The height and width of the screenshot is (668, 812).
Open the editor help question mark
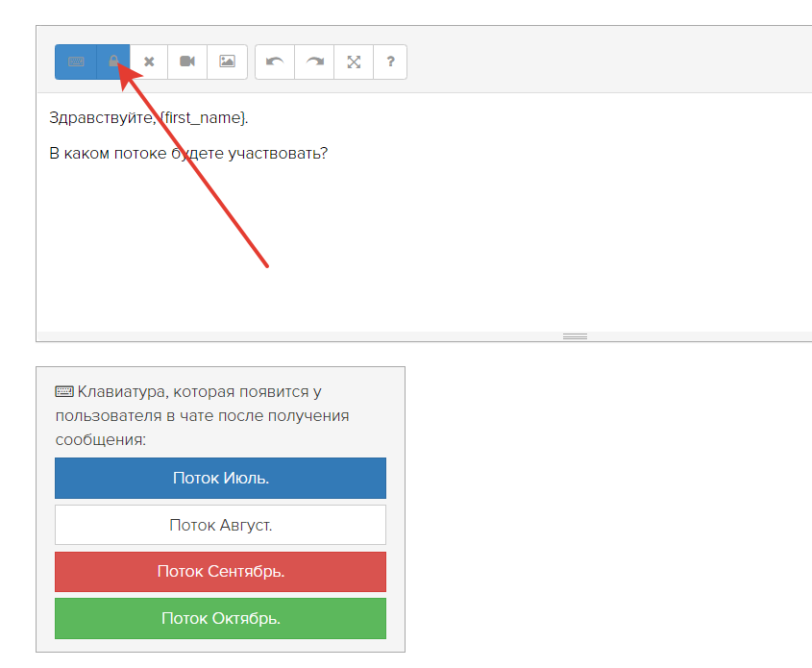pyautogui.click(x=390, y=62)
